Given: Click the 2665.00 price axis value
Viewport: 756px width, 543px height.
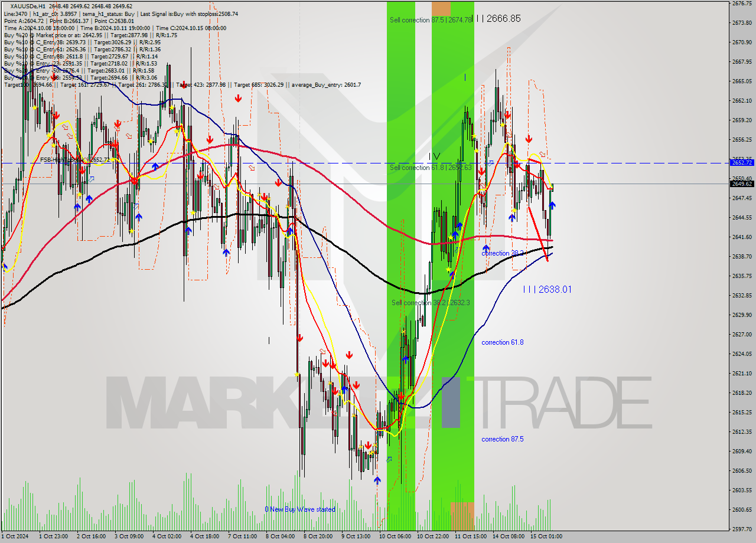Looking at the screenshot, I should 742,81.
